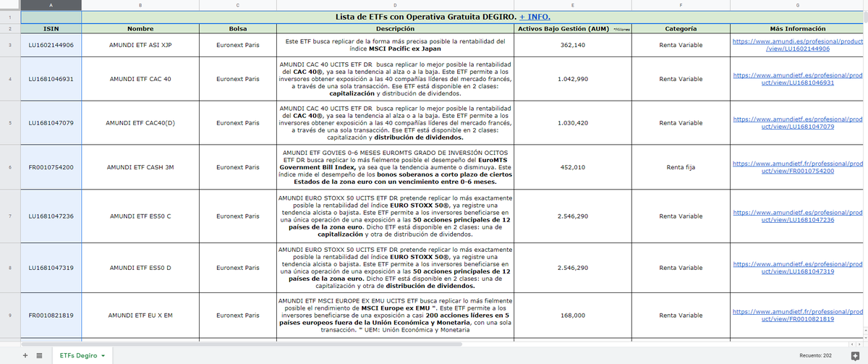Click the Activos Bajo Gestión (AUM) header

(x=572, y=29)
